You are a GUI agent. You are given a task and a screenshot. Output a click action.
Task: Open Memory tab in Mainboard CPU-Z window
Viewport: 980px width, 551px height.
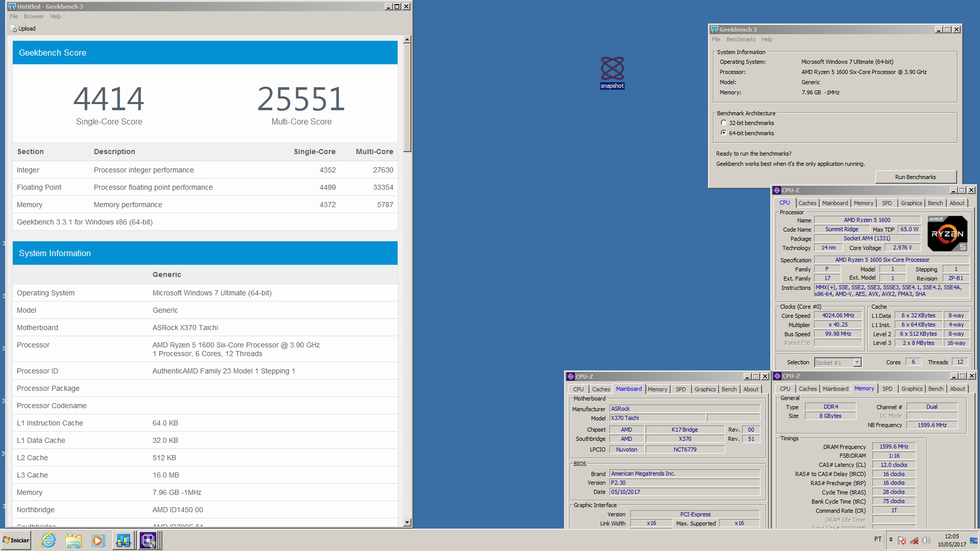(x=657, y=389)
